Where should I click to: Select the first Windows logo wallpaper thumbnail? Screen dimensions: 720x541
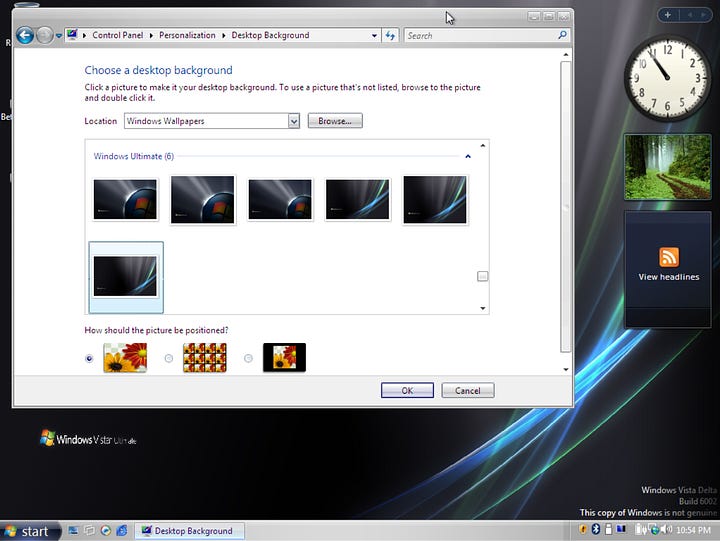[125, 199]
